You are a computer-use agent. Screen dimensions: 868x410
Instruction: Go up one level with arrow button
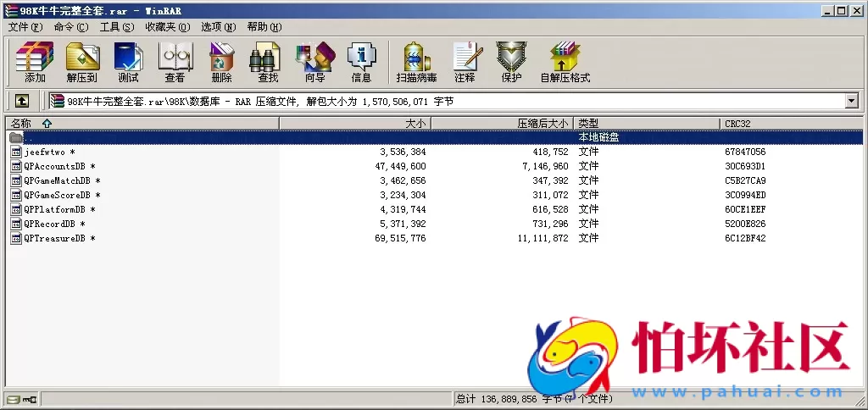point(21,101)
